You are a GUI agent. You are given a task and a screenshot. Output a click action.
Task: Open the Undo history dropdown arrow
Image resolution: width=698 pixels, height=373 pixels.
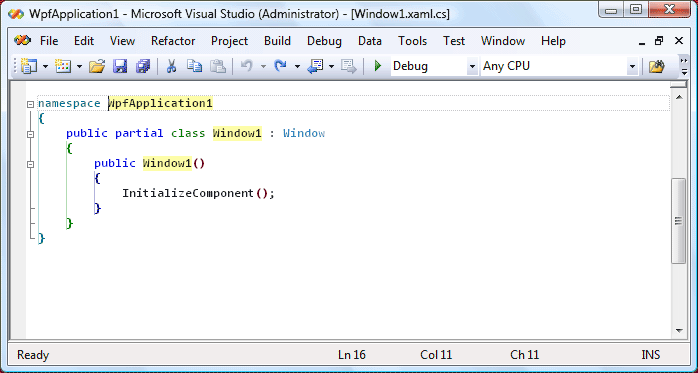[x=264, y=67]
